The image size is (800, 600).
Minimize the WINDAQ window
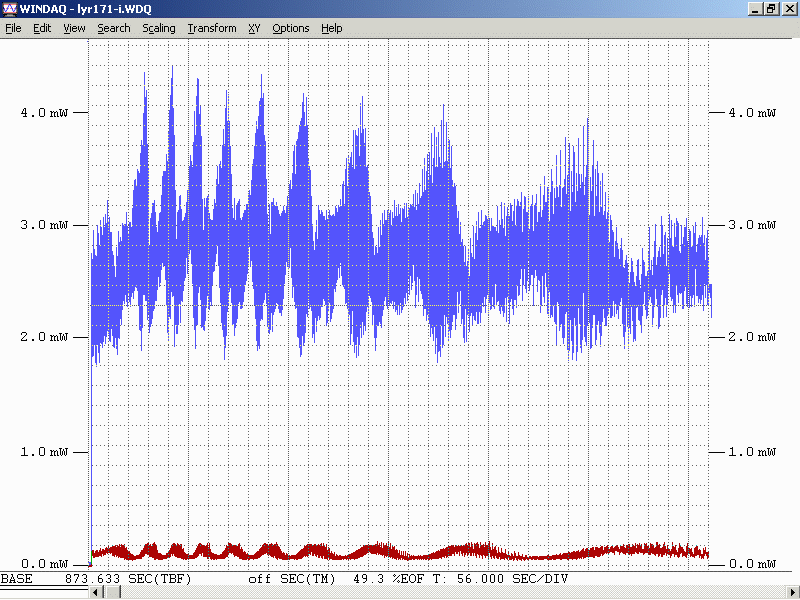(755, 9)
